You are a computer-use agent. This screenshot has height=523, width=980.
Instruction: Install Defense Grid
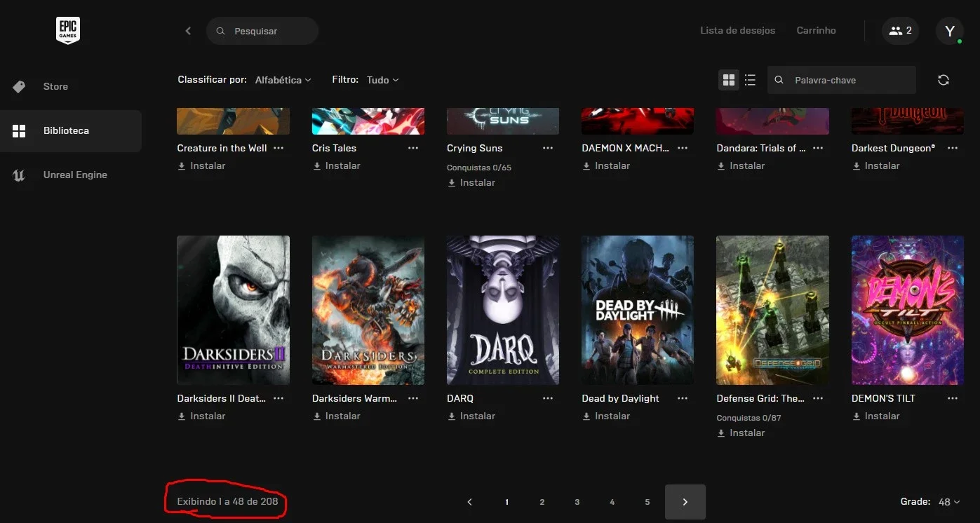740,433
